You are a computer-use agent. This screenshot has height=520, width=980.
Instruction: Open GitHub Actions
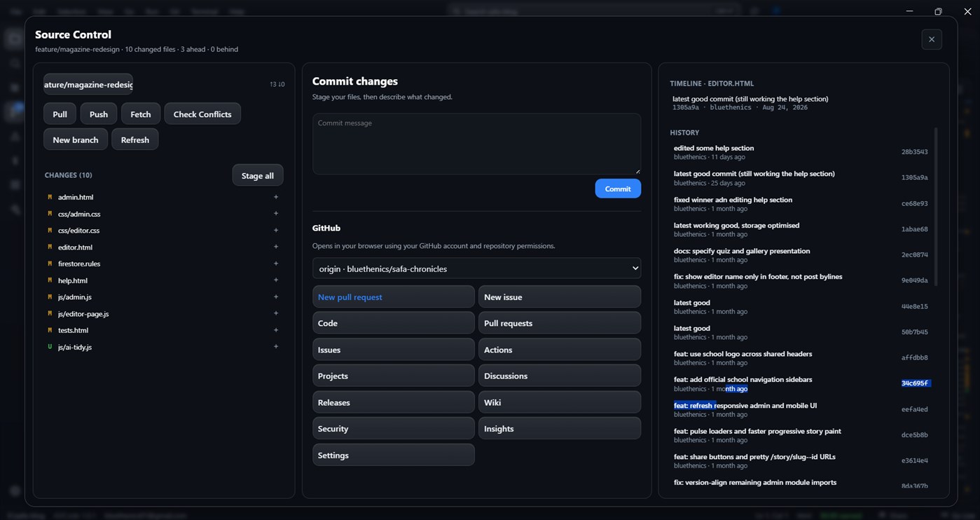560,350
